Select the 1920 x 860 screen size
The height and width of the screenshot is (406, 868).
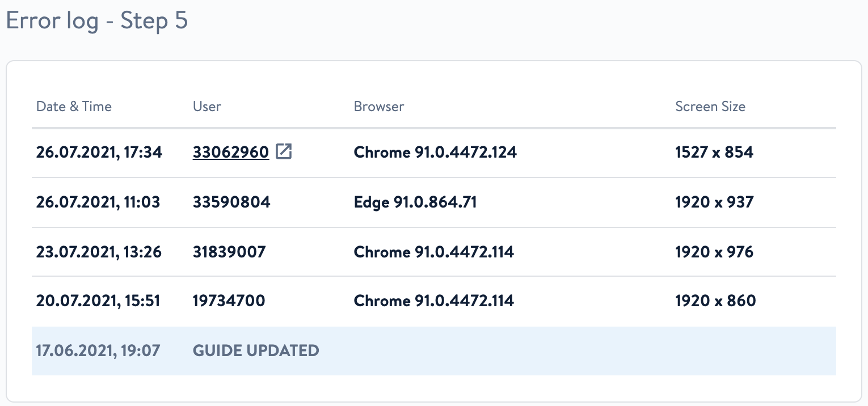click(715, 301)
